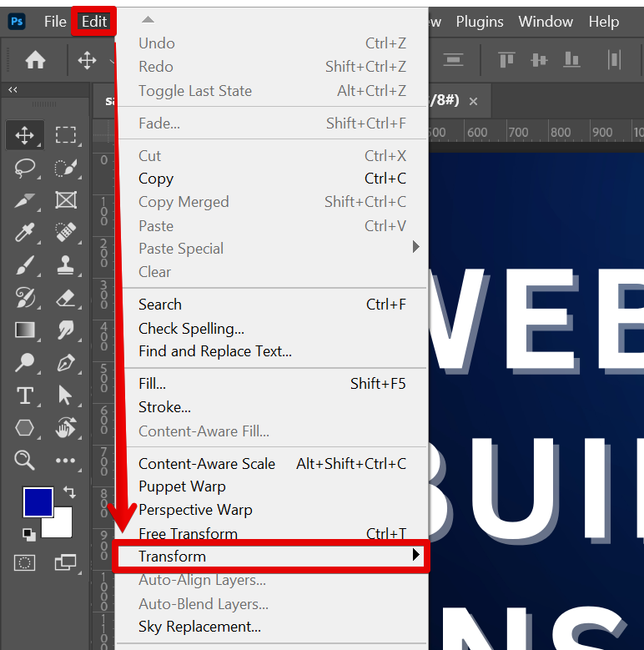
Task: Select the Rectangular Marquee tool
Action: click(x=65, y=135)
